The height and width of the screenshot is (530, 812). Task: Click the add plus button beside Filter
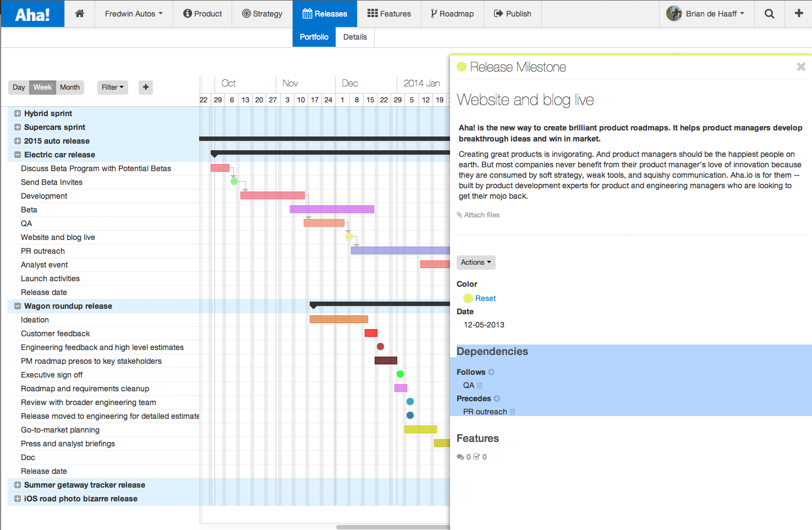pos(146,87)
